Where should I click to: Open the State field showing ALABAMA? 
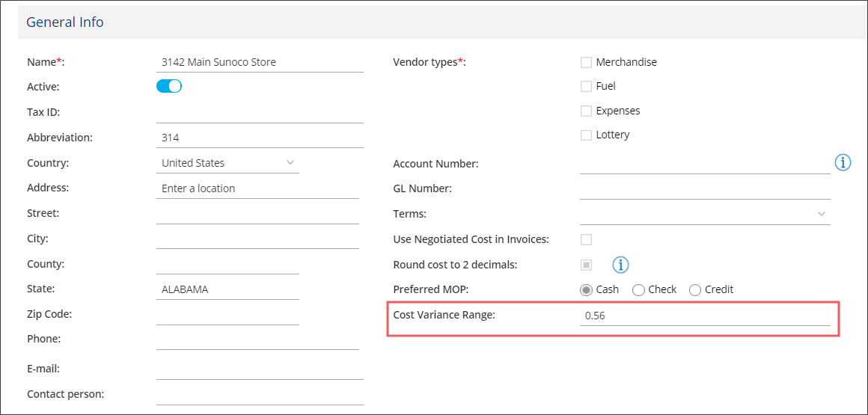point(228,289)
